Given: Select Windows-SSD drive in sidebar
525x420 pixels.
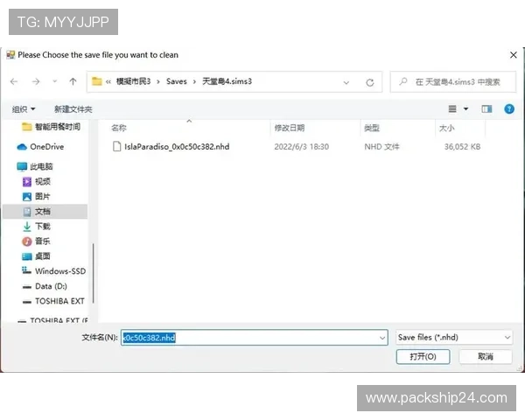Looking at the screenshot, I should pos(53,271).
